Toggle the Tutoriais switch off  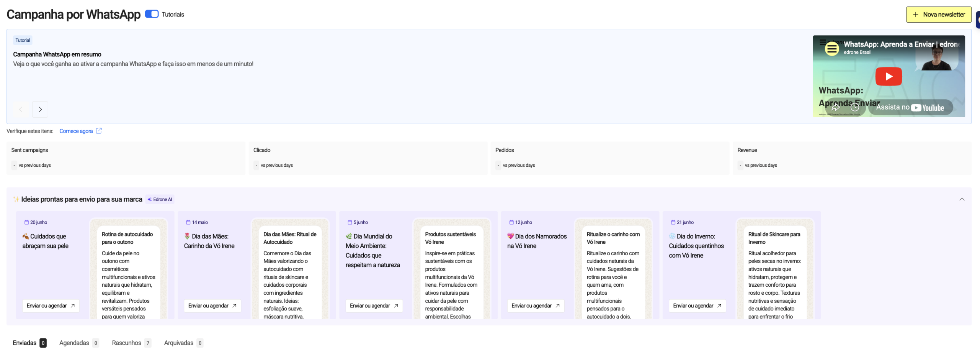click(152, 14)
